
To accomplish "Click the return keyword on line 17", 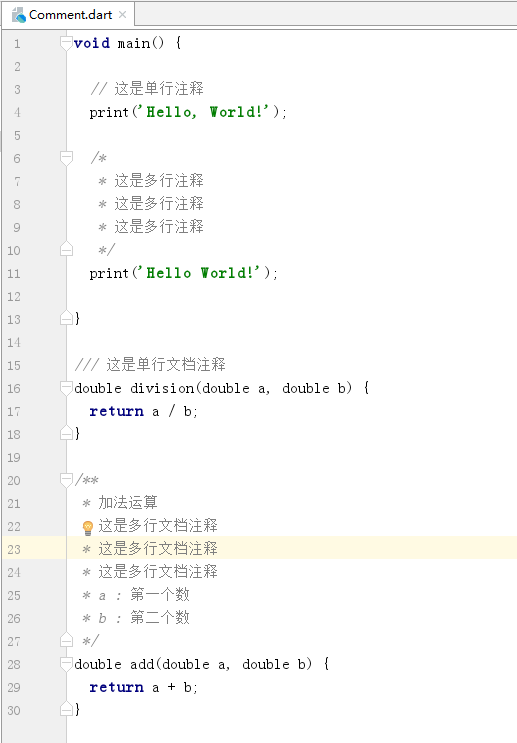I will [x=117, y=411].
